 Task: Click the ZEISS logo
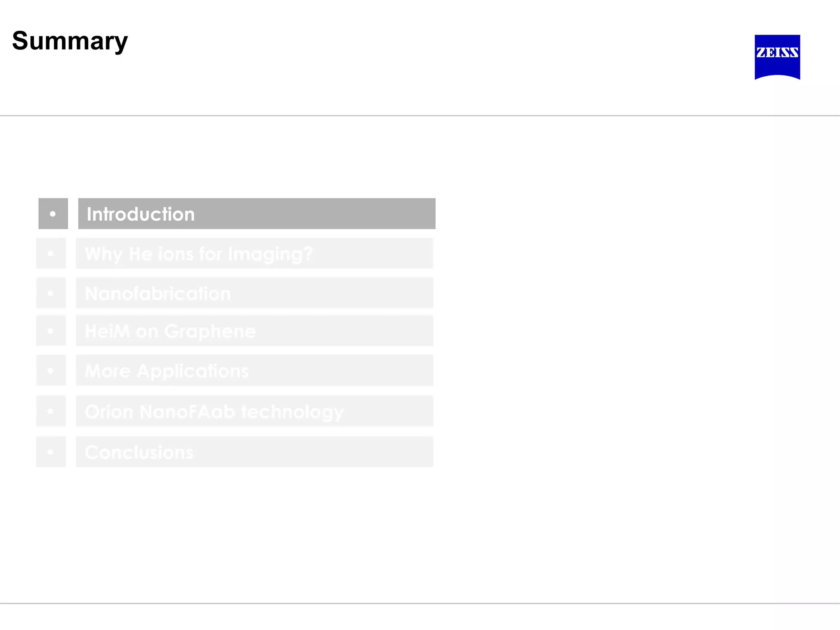[777, 57]
